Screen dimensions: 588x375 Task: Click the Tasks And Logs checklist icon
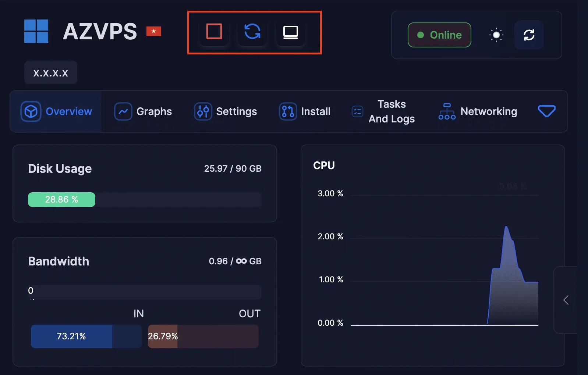[x=358, y=111]
